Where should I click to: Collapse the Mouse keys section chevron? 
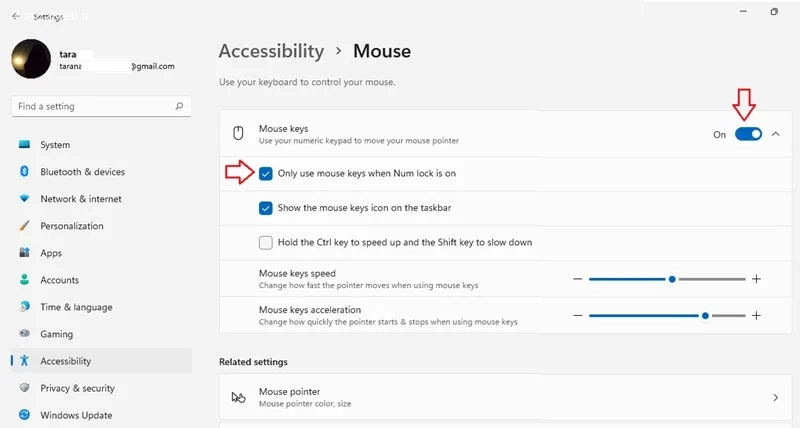tap(776, 134)
